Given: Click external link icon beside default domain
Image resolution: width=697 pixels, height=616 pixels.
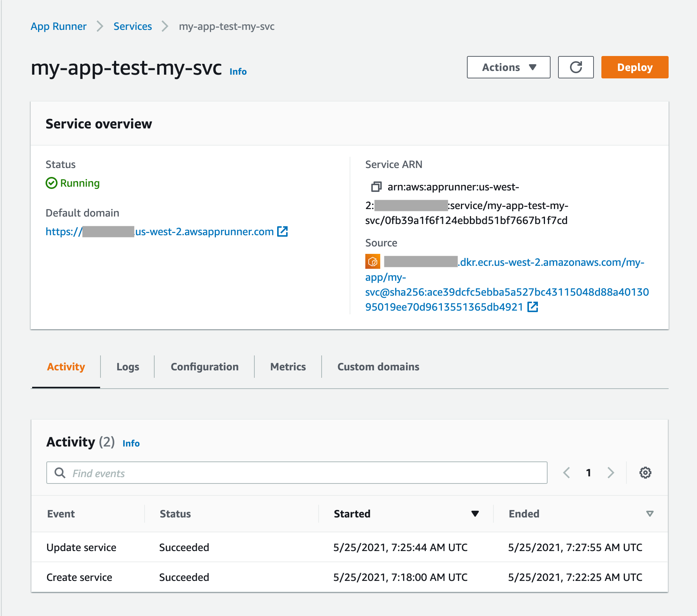Looking at the screenshot, I should point(282,231).
